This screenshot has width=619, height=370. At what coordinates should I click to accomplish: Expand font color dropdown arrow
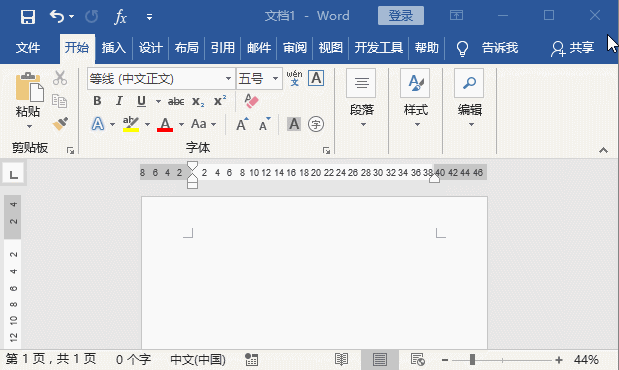point(182,125)
